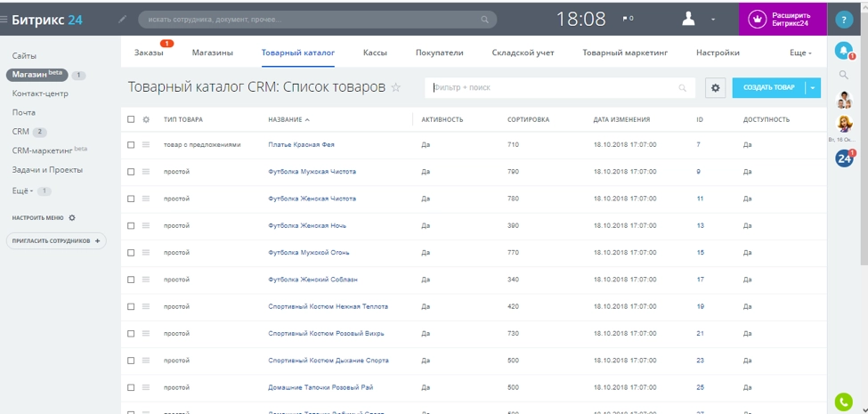Image resolution: width=868 pixels, height=414 pixels.
Task: Click the star to favorite this page
Action: click(x=396, y=88)
